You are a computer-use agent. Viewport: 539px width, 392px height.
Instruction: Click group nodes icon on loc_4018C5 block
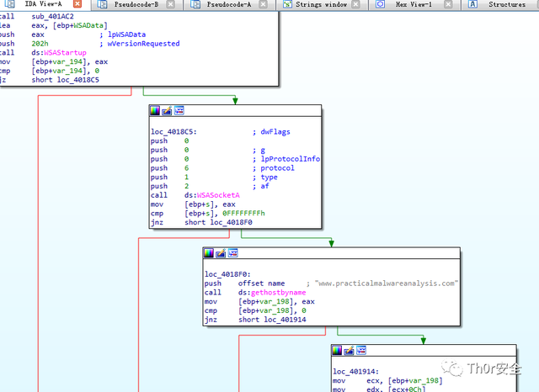coord(179,110)
